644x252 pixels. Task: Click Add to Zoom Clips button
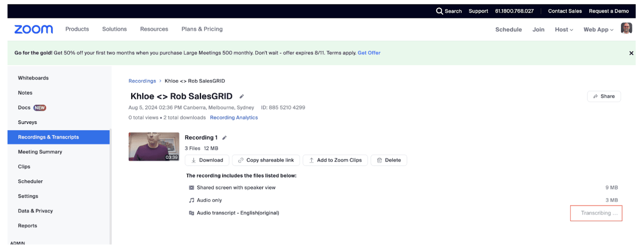coord(335,160)
